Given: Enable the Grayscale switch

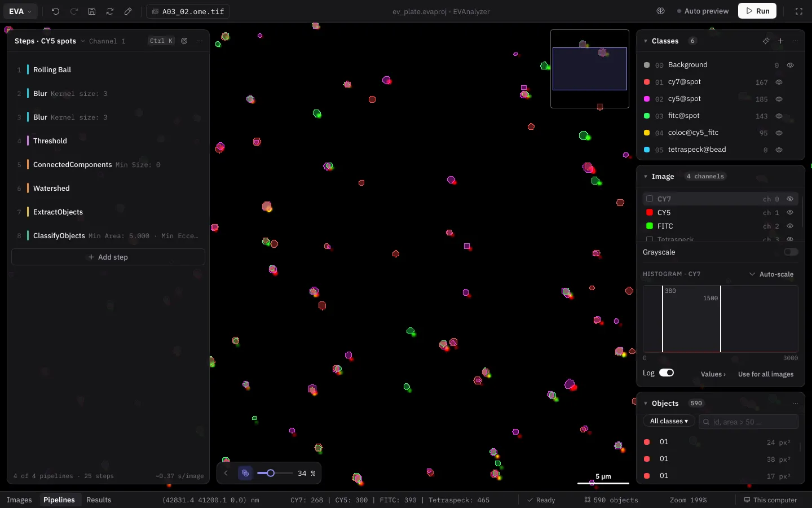Looking at the screenshot, I should click(x=791, y=252).
